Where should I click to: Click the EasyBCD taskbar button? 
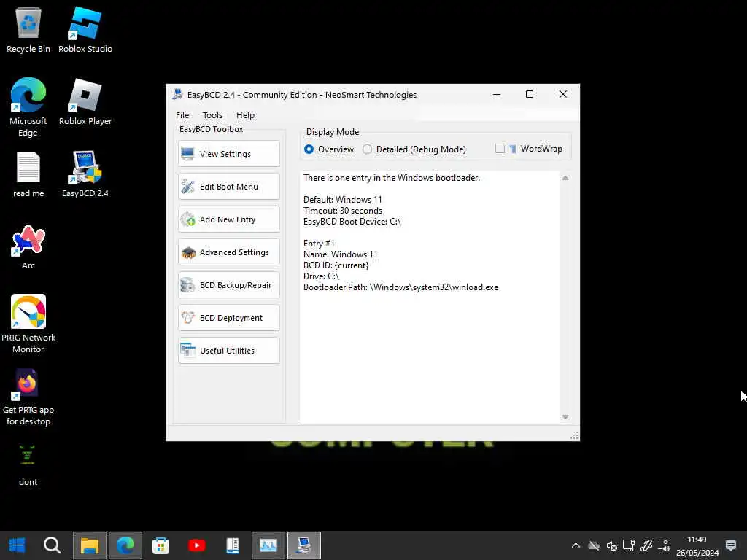(x=304, y=545)
